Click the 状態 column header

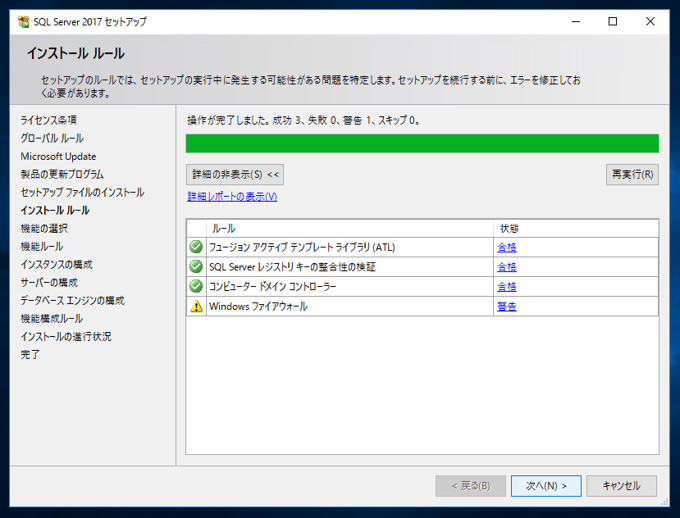pos(576,228)
